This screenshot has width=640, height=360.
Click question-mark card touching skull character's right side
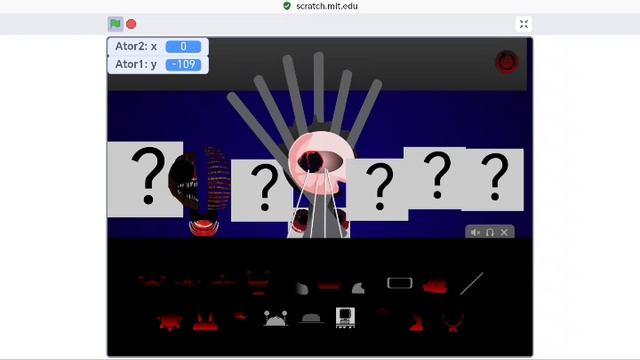pyautogui.click(x=378, y=190)
